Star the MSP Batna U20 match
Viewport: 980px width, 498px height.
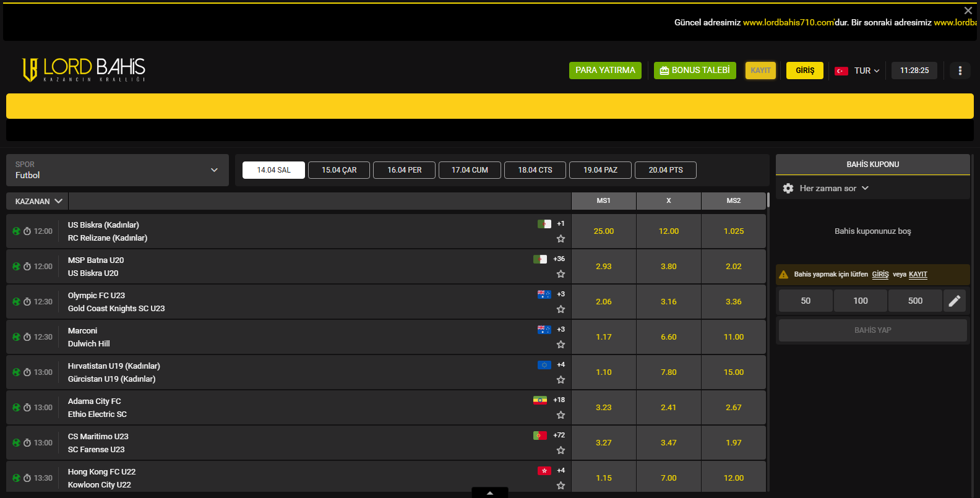coord(561,274)
